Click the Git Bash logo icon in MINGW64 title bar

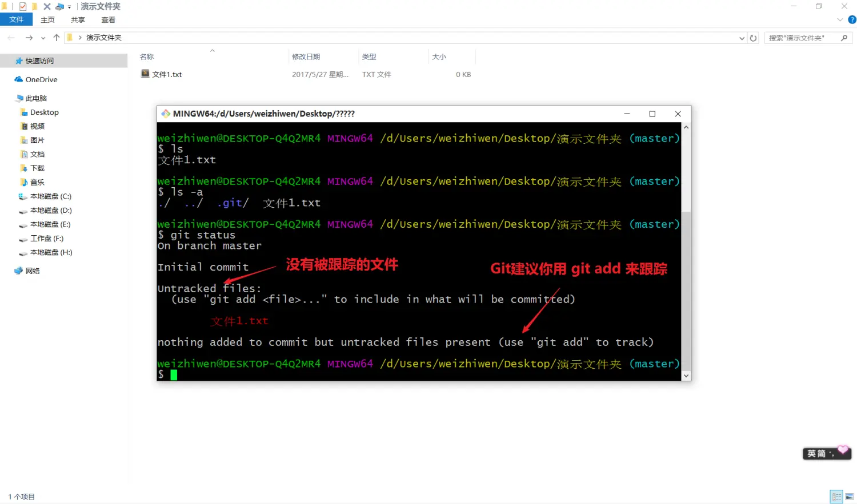point(166,114)
